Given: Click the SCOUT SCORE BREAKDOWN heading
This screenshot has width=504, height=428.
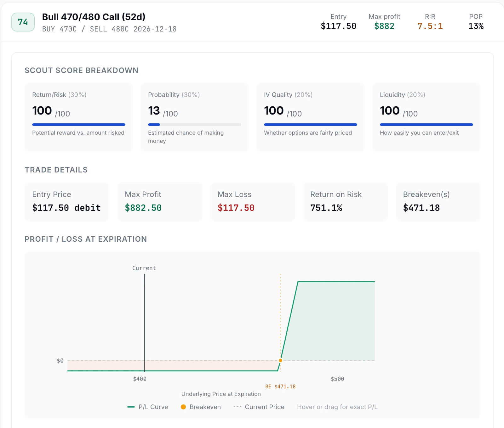Looking at the screenshot, I should coord(82,70).
